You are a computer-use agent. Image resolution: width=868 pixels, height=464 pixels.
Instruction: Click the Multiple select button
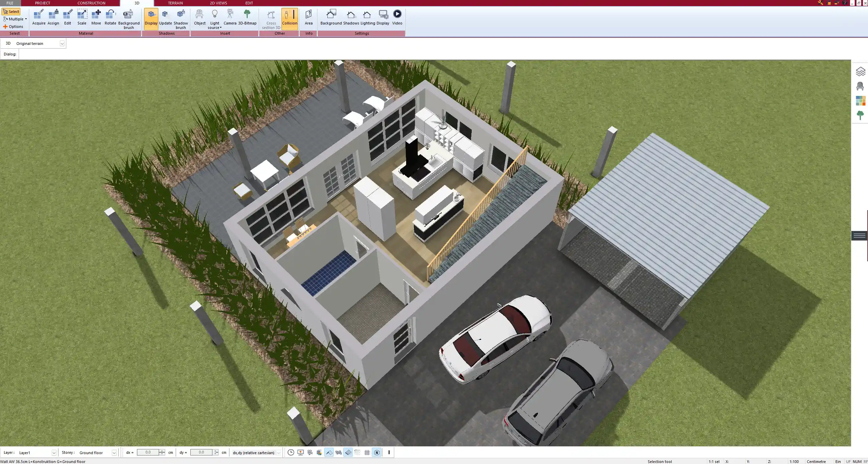tap(15, 19)
